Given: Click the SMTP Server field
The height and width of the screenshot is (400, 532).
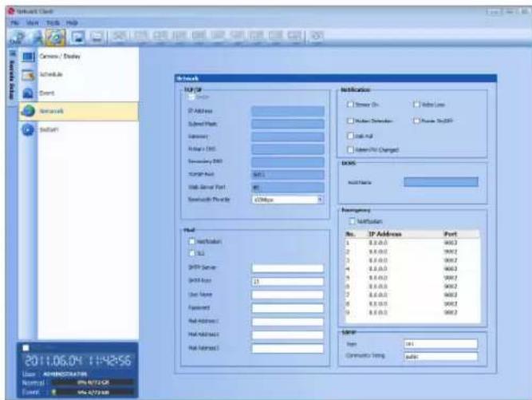Looking at the screenshot, I should click(287, 268).
